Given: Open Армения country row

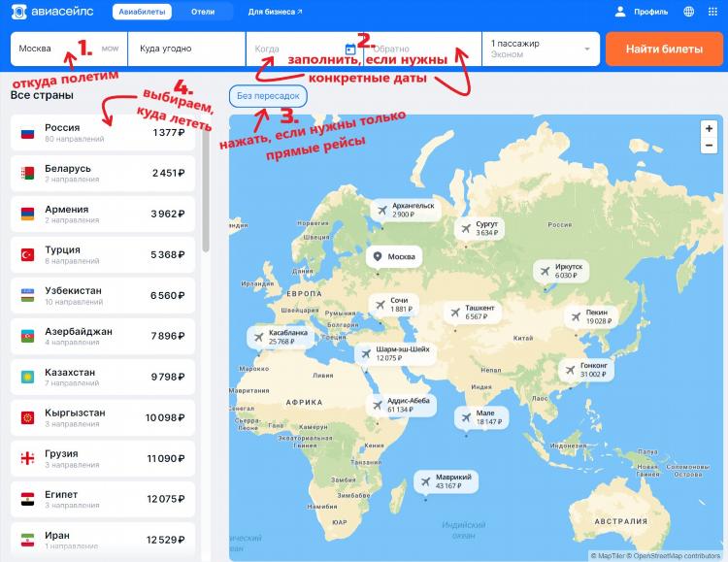Looking at the screenshot, I should coord(103,215).
